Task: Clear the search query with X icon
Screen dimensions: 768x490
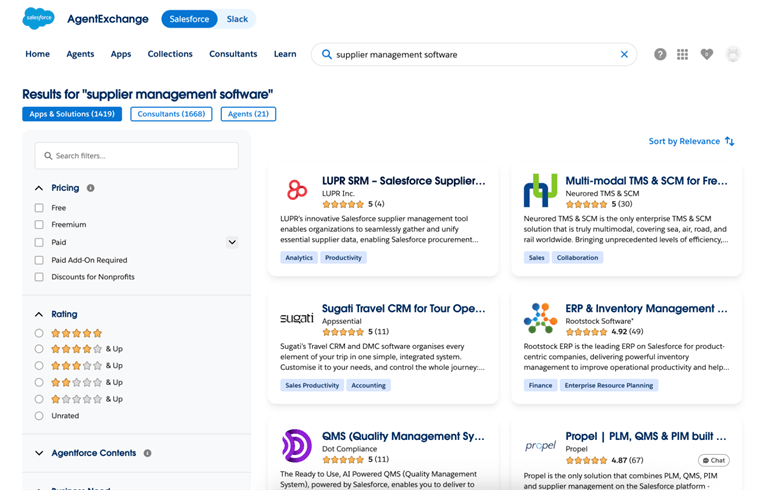Action: [x=624, y=54]
